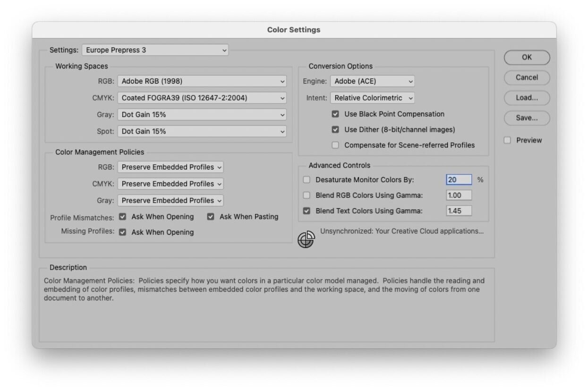Click the Desaturate percentage input field
Image resolution: width=588 pixels, height=391 pixels.
click(459, 180)
